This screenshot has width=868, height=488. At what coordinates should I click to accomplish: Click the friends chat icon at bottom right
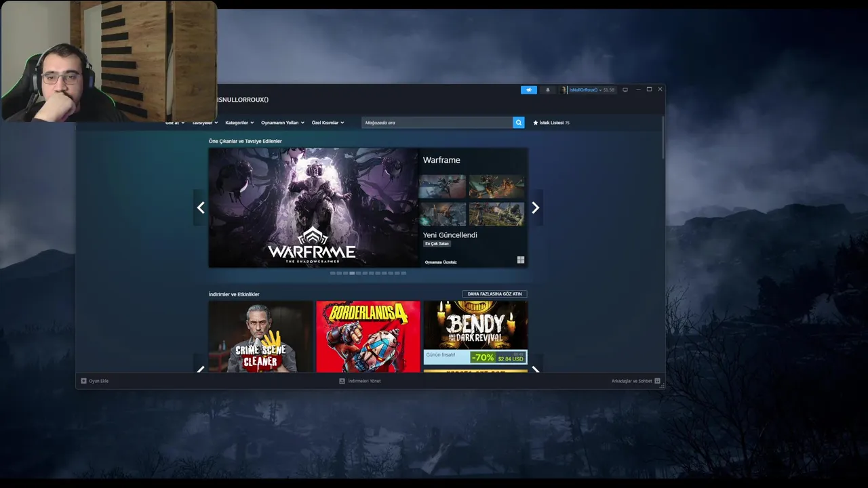(657, 381)
